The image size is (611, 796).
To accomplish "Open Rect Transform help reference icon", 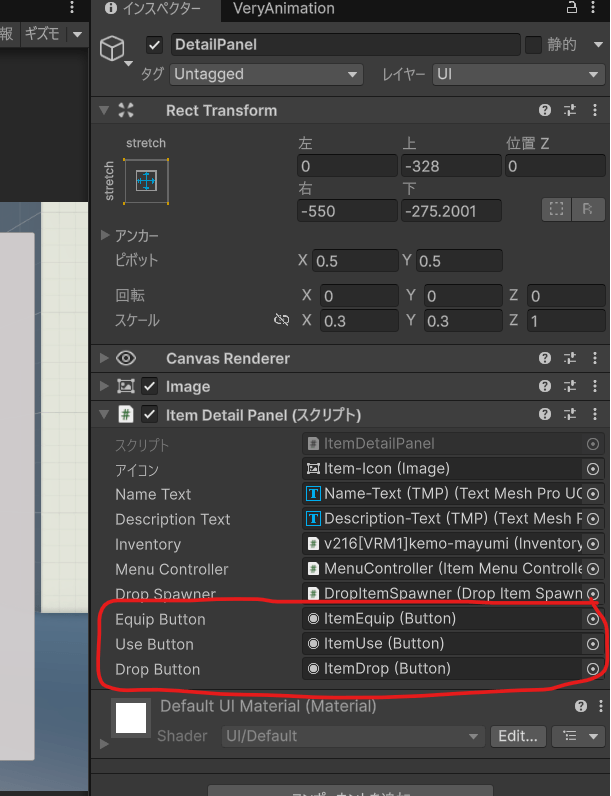I will click(x=545, y=111).
